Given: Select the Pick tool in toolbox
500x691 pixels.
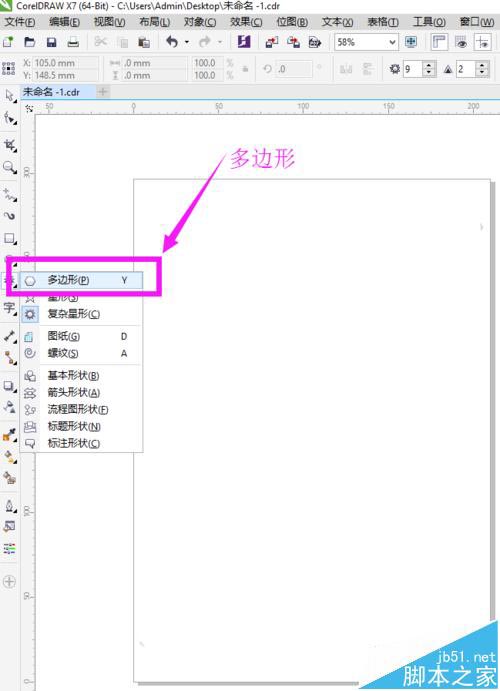Looking at the screenshot, I should (9, 96).
